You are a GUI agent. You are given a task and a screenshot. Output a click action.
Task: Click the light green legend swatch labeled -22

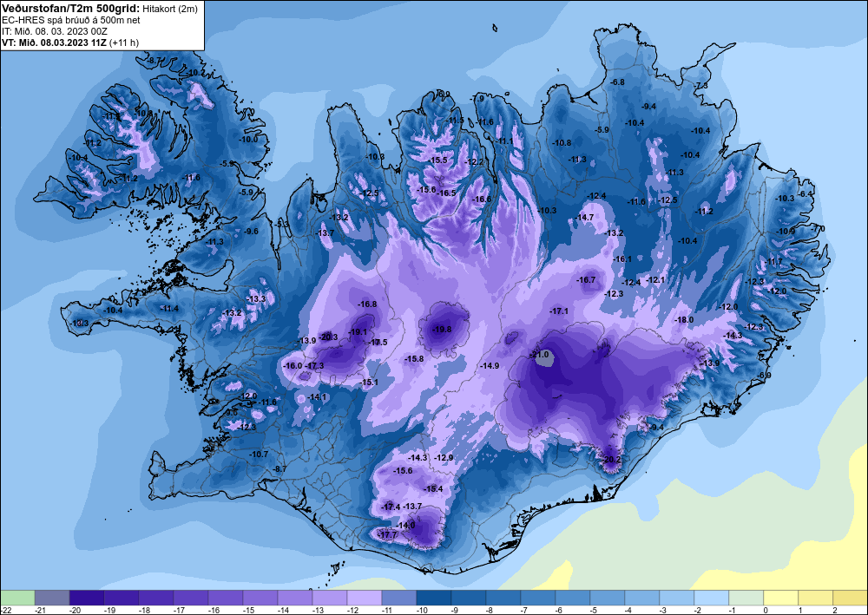[17, 598]
